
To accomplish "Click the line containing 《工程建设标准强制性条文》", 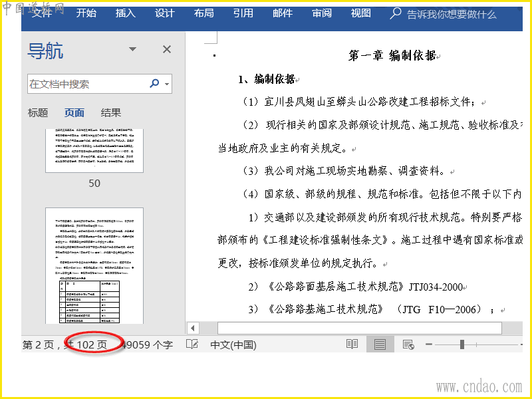I will click(370, 240).
